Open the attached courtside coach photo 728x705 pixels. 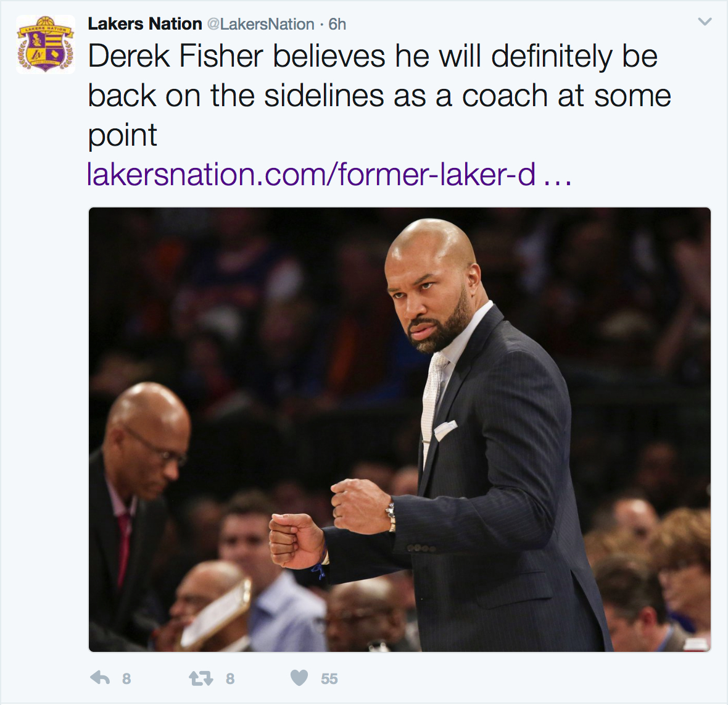(x=399, y=430)
